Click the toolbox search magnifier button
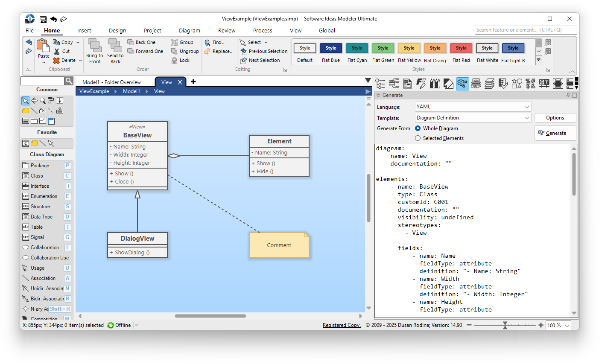Image resolution: width=599 pixels, height=364 pixels. 69,81
